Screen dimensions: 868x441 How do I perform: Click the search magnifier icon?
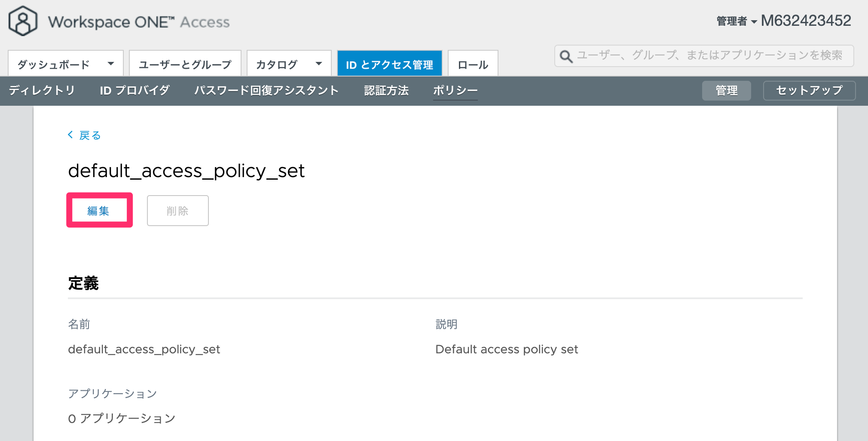click(566, 56)
